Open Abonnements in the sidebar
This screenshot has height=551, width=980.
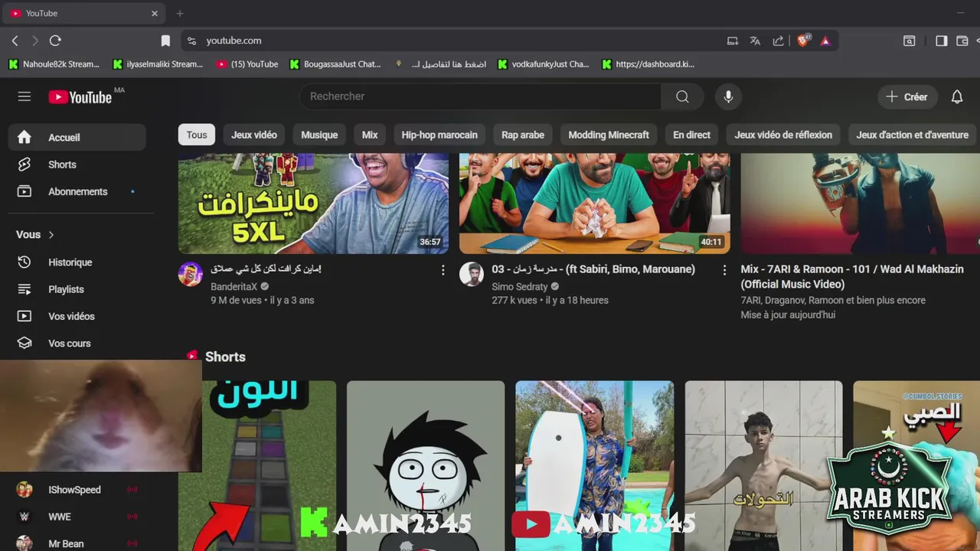[77, 191]
